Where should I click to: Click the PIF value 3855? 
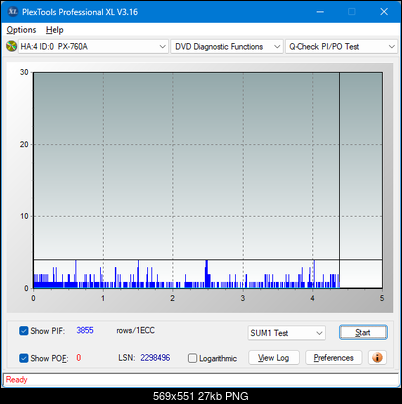click(x=85, y=330)
